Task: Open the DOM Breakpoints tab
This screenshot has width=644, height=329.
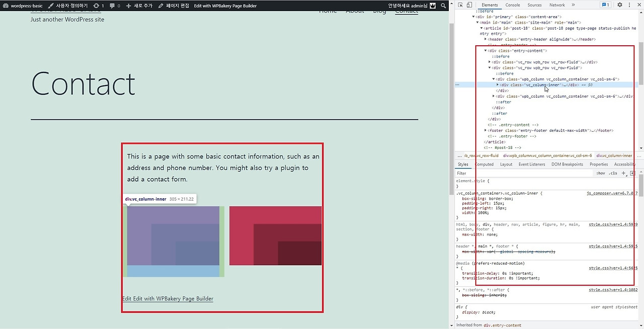Action: pos(567,164)
